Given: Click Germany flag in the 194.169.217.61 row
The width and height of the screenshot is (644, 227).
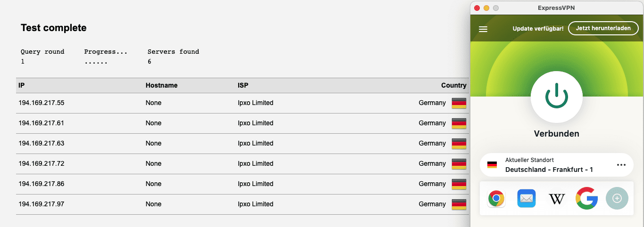Looking at the screenshot, I should pos(459,123).
